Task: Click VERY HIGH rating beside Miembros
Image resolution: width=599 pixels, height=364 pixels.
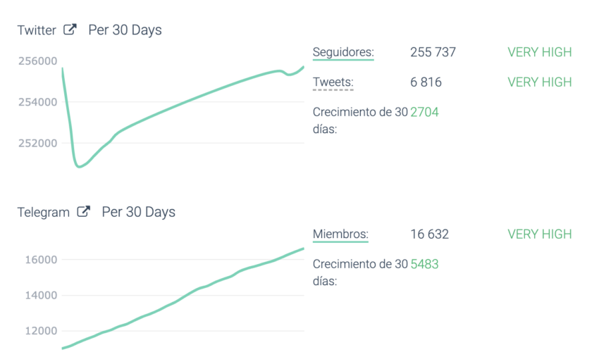Action: 539,234
